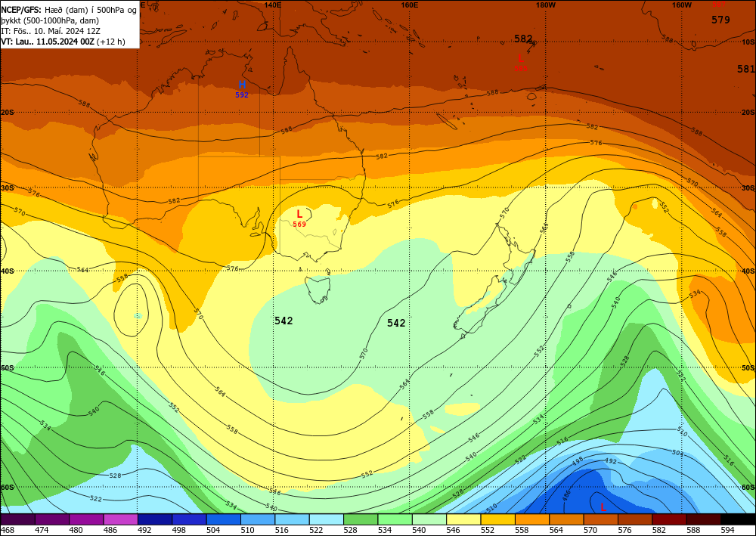Click the VT: Lau.. 11.05.2024 00Z line
This screenshot has height=536, width=756.
[63, 42]
